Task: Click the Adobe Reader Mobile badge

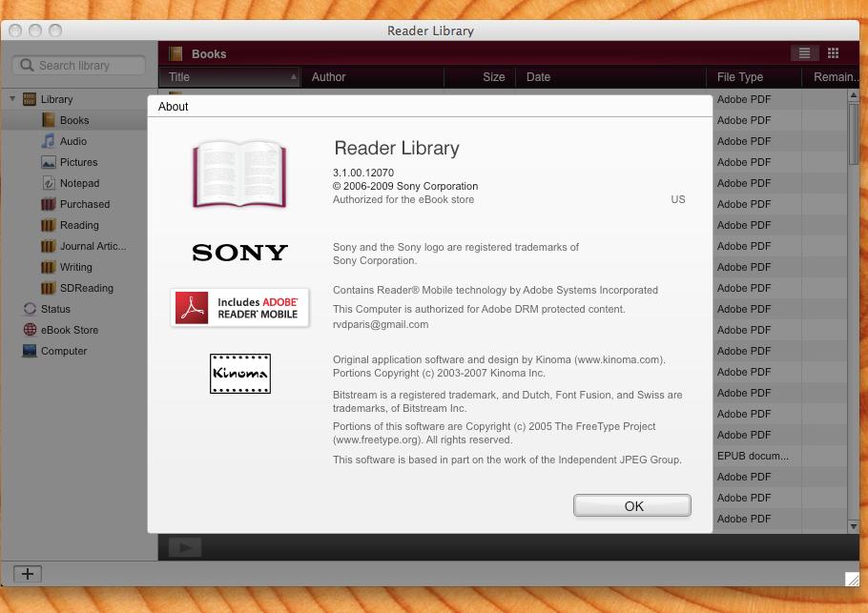Action: (239, 308)
